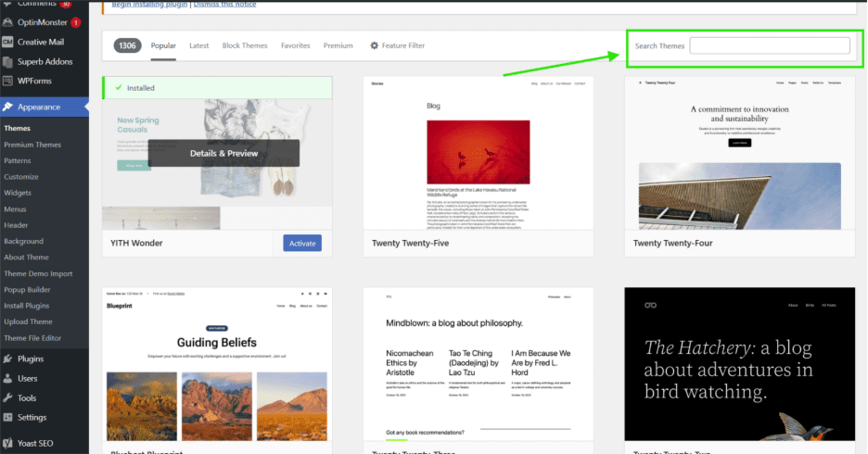This screenshot has width=868, height=454.
Task: Select the Themes submenu item
Action: (x=18, y=128)
